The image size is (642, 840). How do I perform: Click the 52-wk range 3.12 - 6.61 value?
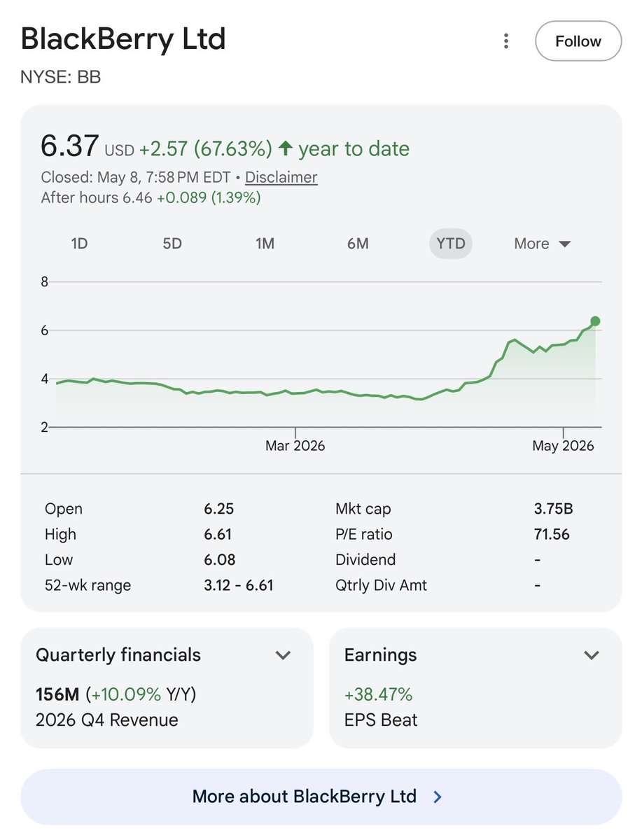[x=238, y=584]
